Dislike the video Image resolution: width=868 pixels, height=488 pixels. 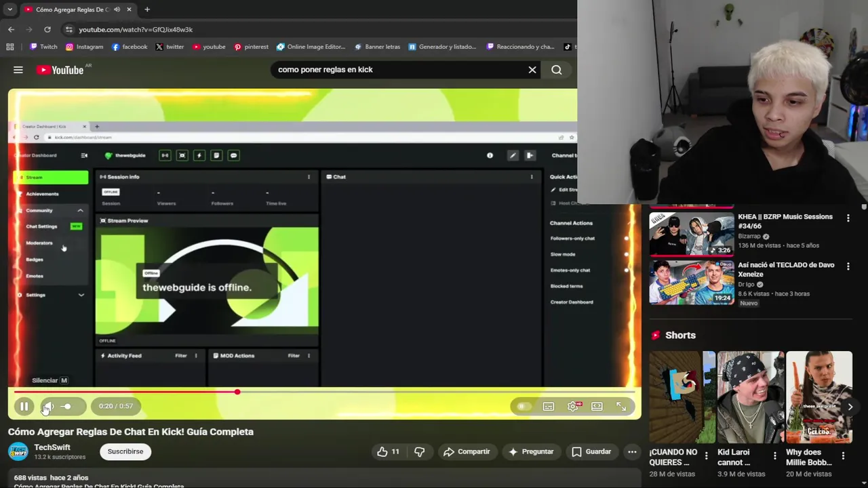tap(419, 451)
